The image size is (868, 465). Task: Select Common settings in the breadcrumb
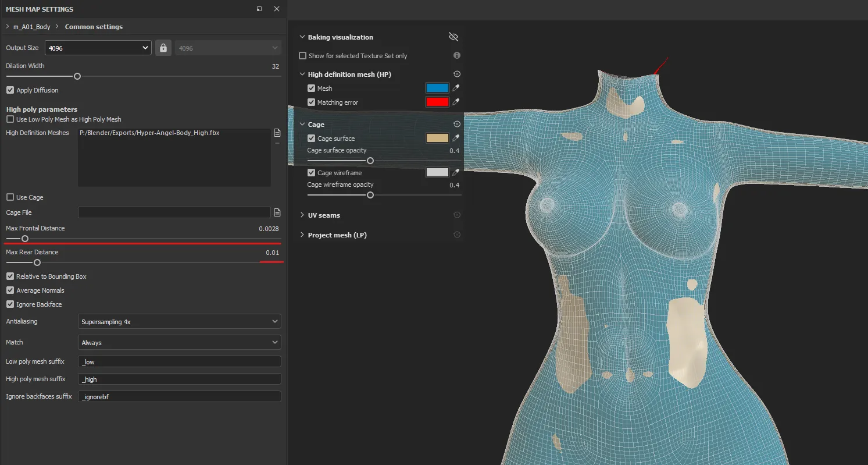pos(94,27)
